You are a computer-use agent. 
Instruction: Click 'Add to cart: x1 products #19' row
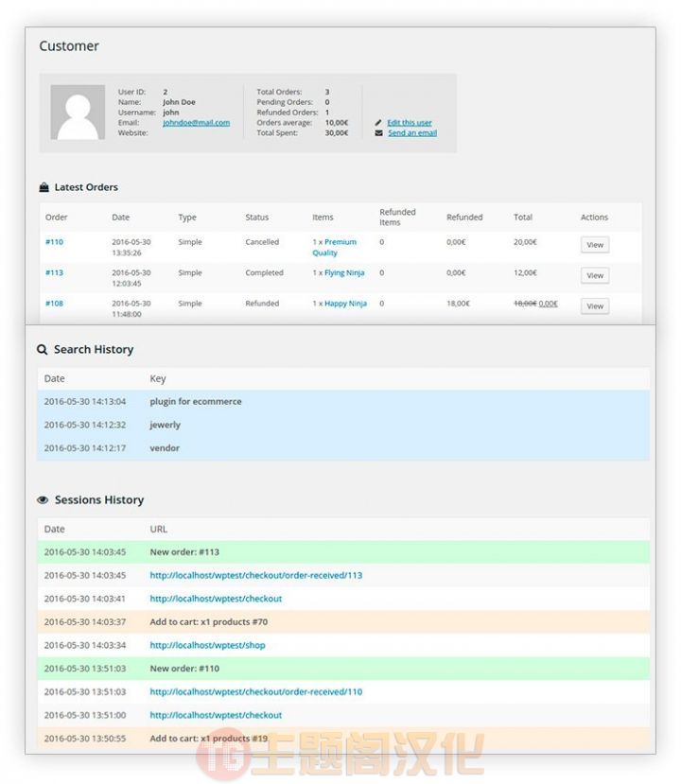click(343, 739)
